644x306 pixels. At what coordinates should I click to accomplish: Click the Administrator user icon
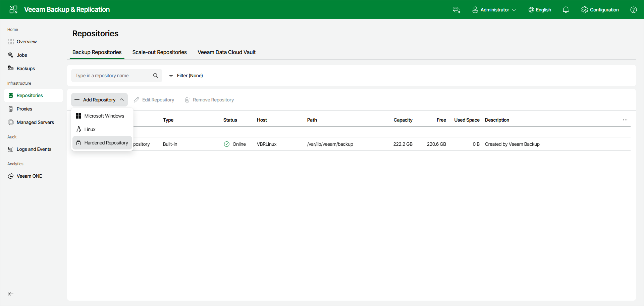coord(475,10)
